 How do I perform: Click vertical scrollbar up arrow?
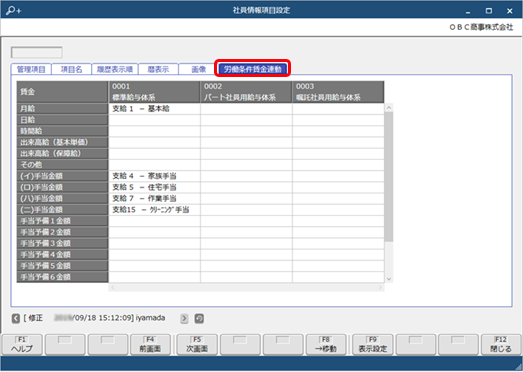click(x=389, y=107)
